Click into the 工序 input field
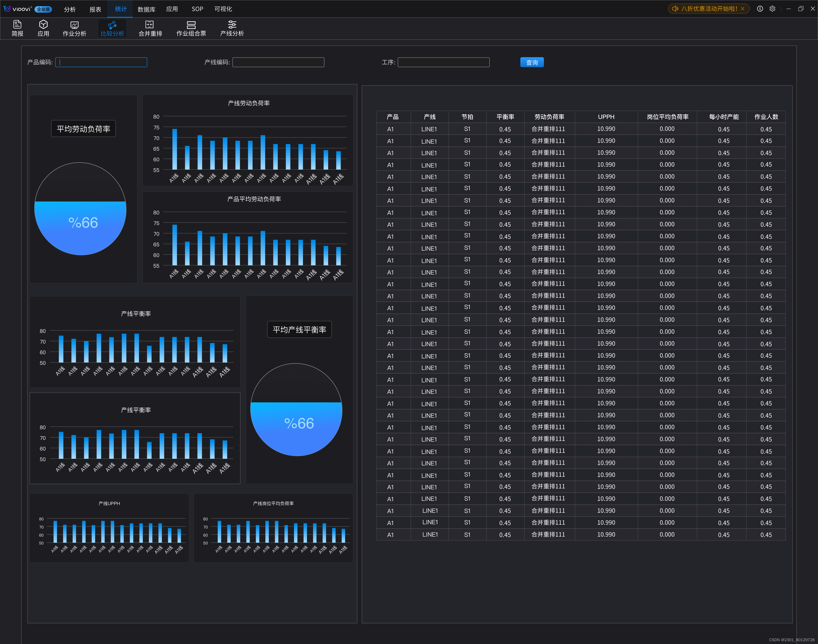 click(443, 62)
